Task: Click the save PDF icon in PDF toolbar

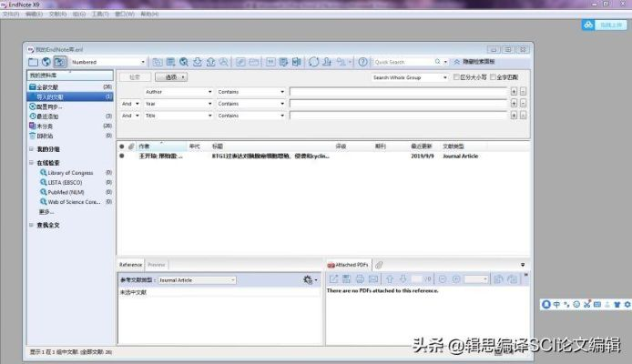Action: pyautogui.click(x=346, y=279)
